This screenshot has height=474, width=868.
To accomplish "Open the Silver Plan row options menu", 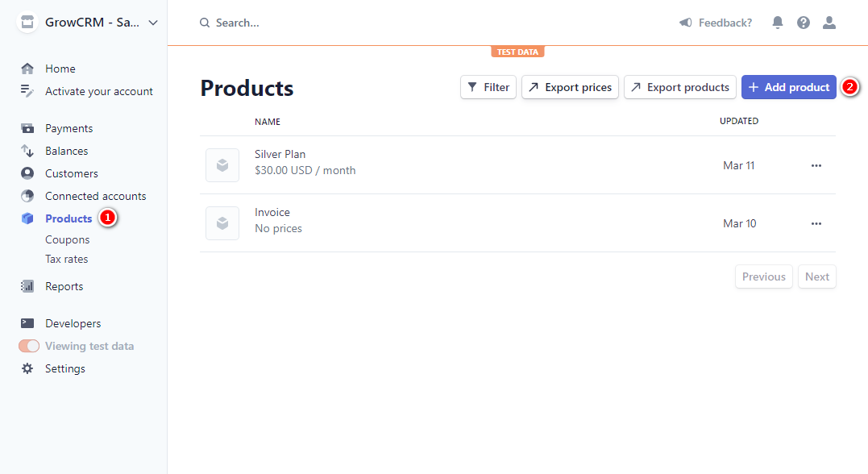I will [816, 165].
